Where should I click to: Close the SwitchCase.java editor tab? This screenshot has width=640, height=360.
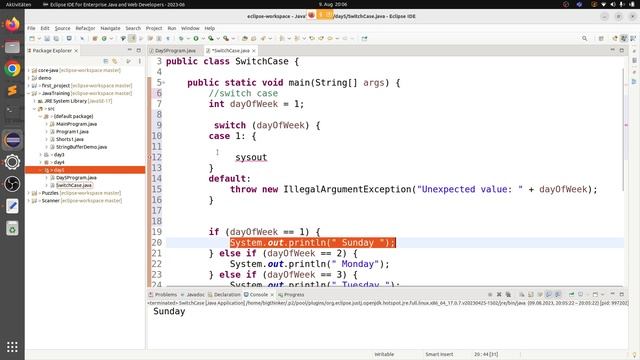[254, 51]
